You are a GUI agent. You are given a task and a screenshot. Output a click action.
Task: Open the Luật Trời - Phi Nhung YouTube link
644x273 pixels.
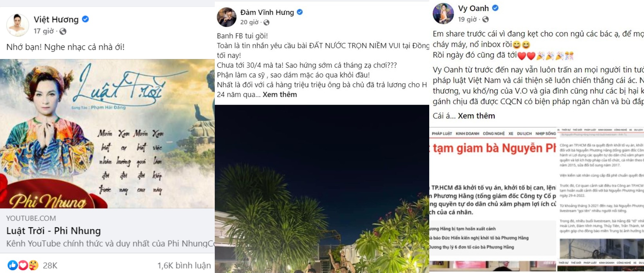(53, 231)
